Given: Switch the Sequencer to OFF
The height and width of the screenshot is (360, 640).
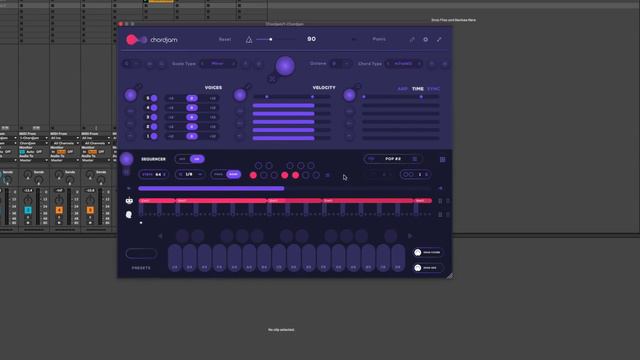Looking at the screenshot, I should (x=182, y=159).
